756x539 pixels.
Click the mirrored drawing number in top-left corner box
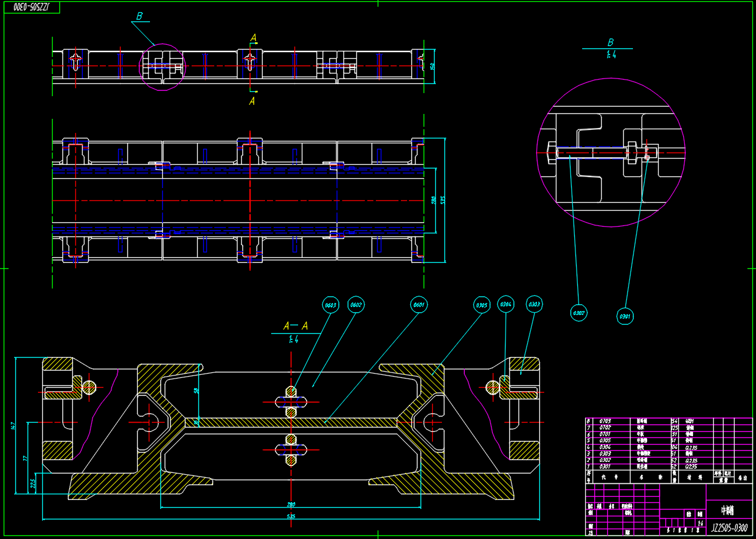32,7
